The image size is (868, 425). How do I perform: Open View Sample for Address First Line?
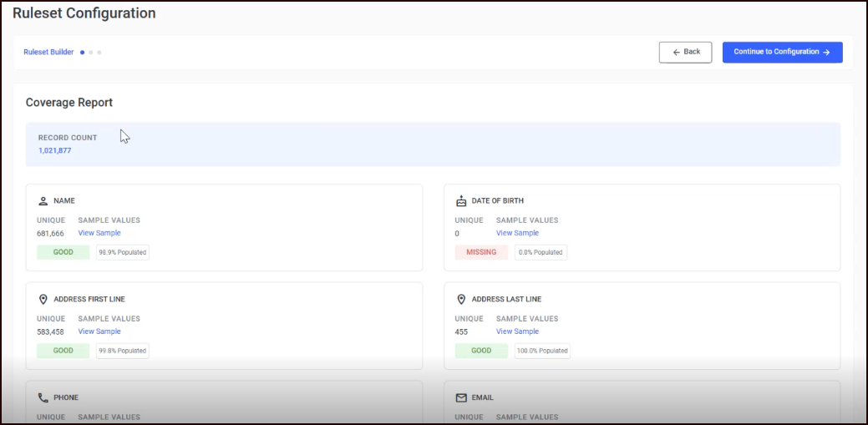click(99, 331)
